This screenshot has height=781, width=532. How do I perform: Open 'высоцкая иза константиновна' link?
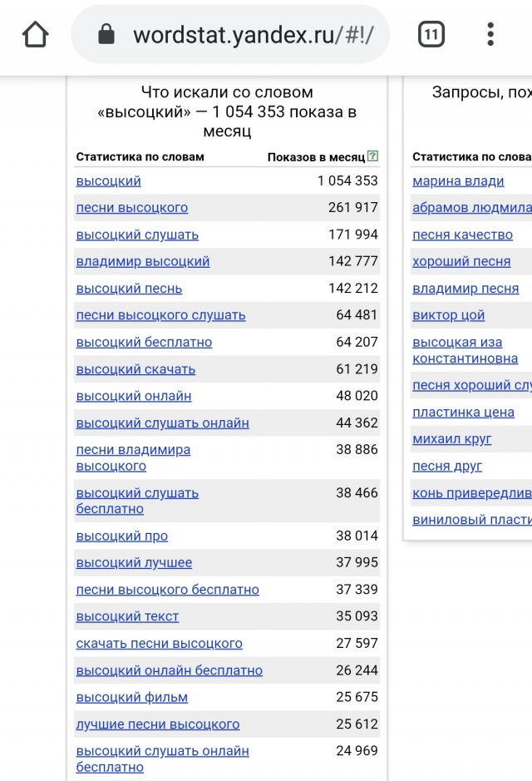pos(465,350)
